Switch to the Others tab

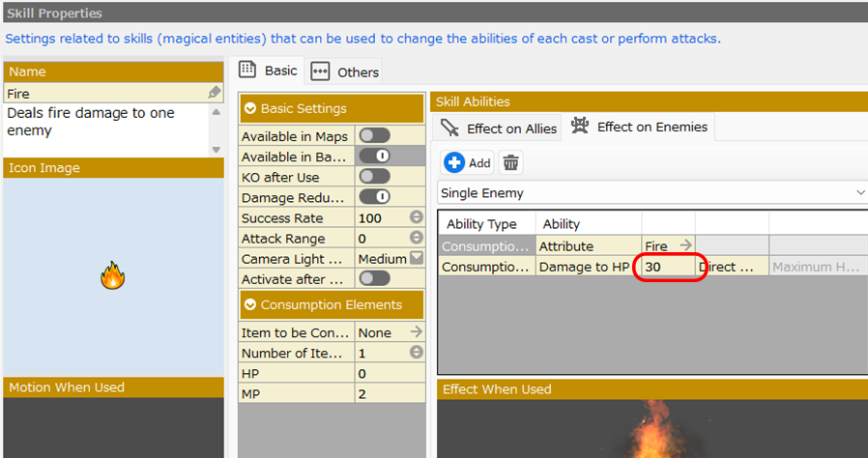click(x=345, y=72)
